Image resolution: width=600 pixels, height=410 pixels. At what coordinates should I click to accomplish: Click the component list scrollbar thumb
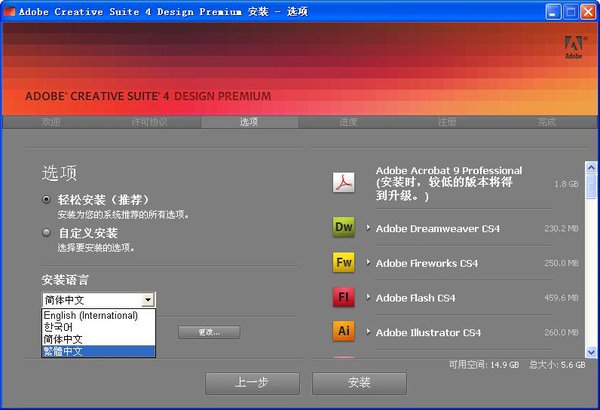[x=591, y=186]
